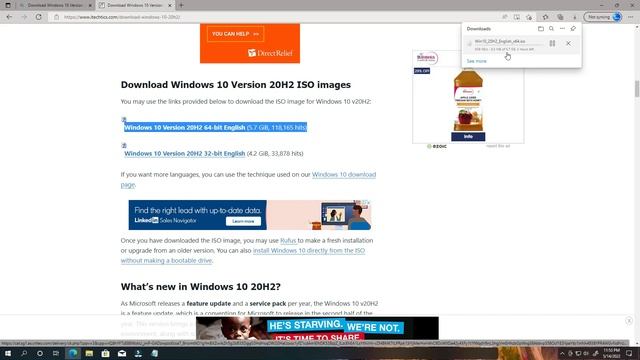Open the notification center icon
The image size is (640, 360).
pos(629,353)
